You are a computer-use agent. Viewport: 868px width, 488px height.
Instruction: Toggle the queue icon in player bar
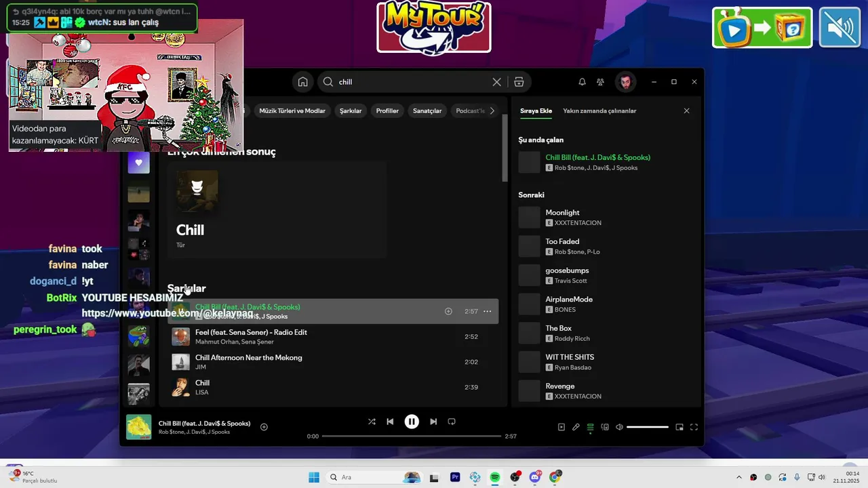591,427
